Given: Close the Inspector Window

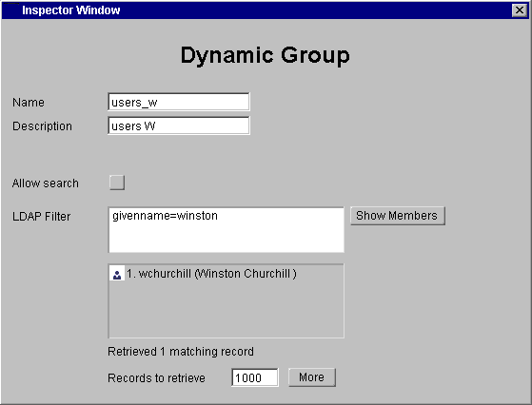Looking at the screenshot, I should (519, 10).
